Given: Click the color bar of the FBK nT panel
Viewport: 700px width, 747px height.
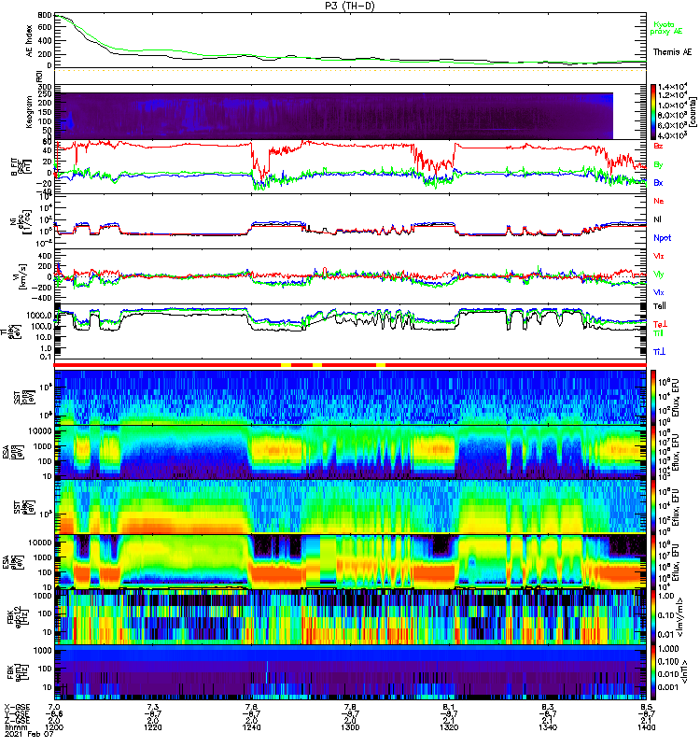Looking at the screenshot, I should pos(653,671).
